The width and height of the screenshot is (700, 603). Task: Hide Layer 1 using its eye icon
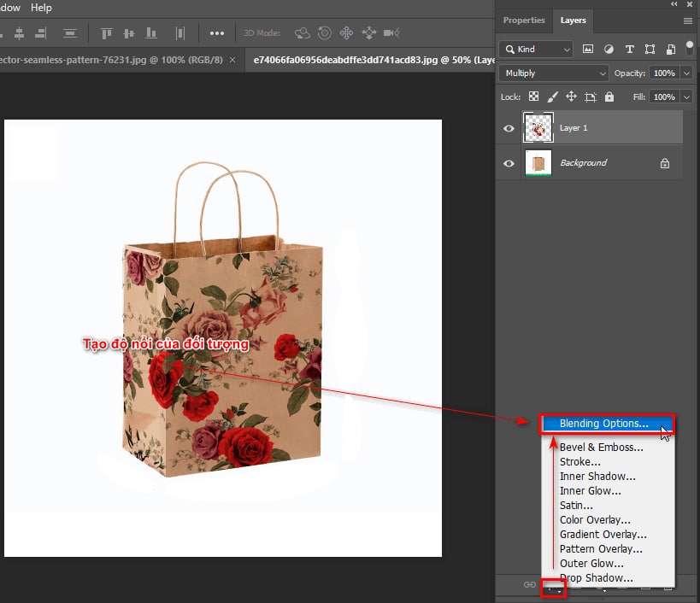coord(509,127)
